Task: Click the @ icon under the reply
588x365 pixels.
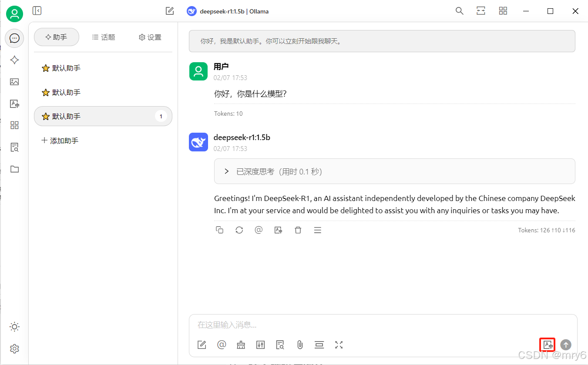Action: click(x=259, y=230)
